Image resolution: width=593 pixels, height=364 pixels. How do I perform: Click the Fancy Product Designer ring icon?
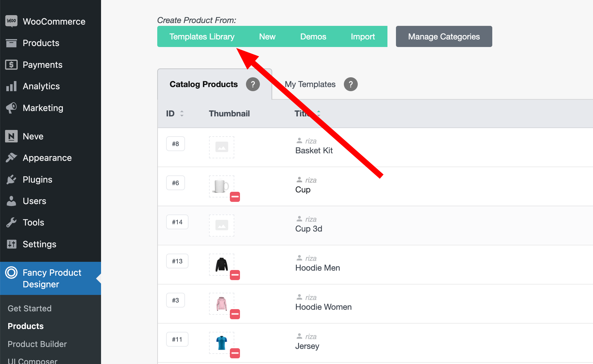click(x=11, y=273)
